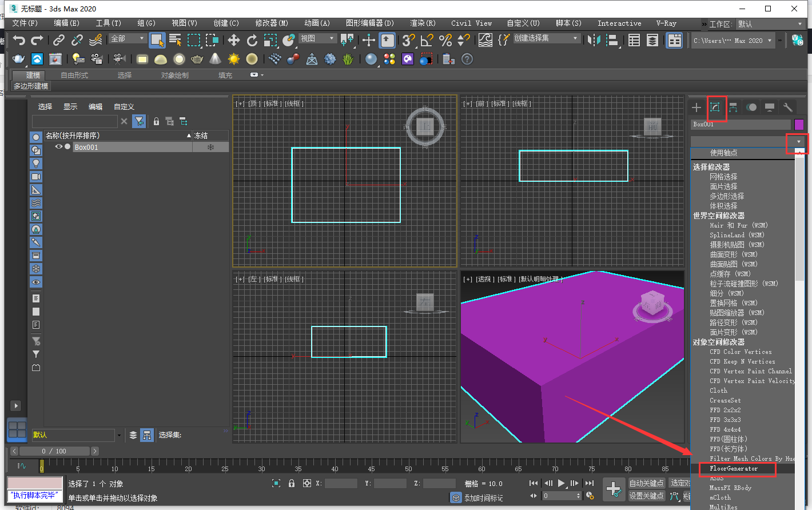Switch to the 自由形式 ribbon tab
This screenshot has width=812, height=510.
74,75
